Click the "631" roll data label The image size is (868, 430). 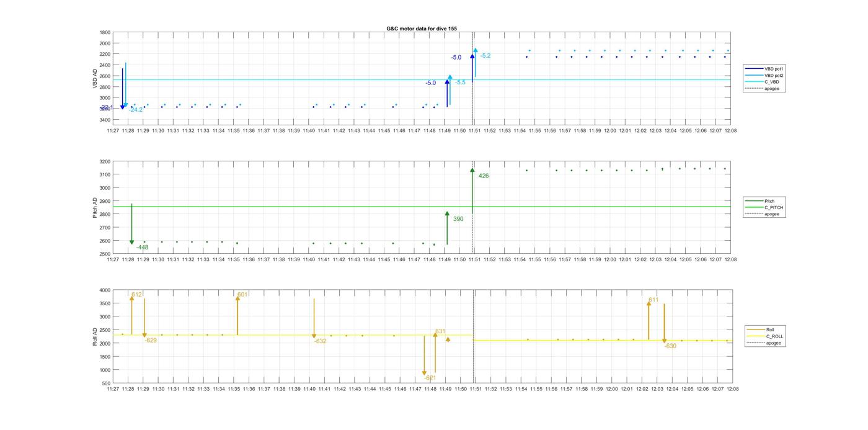point(440,331)
